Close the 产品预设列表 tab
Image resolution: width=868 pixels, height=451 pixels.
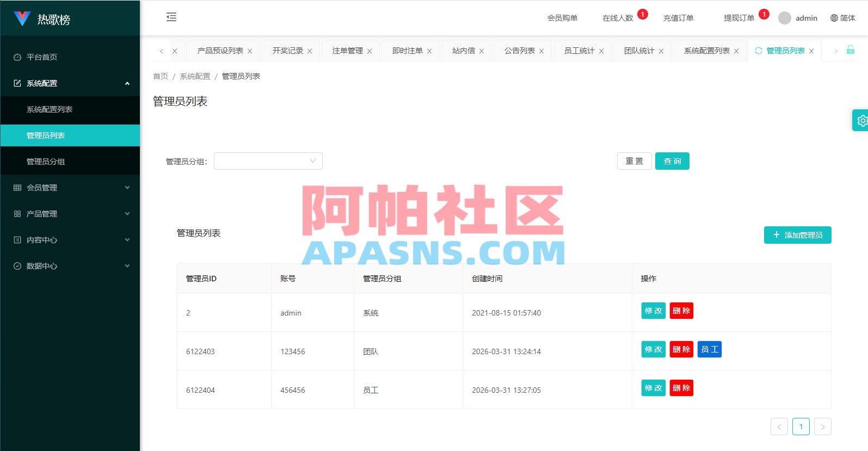click(x=250, y=51)
